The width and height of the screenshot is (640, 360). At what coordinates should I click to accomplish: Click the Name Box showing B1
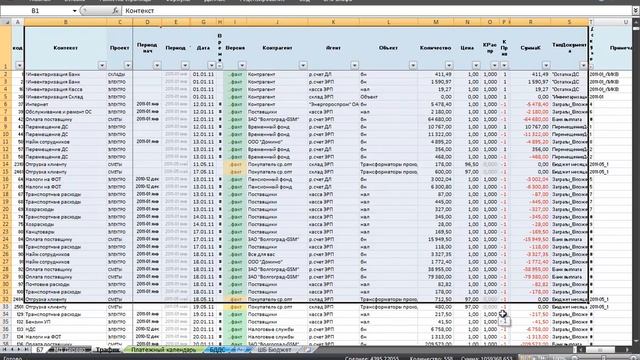click(36, 11)
